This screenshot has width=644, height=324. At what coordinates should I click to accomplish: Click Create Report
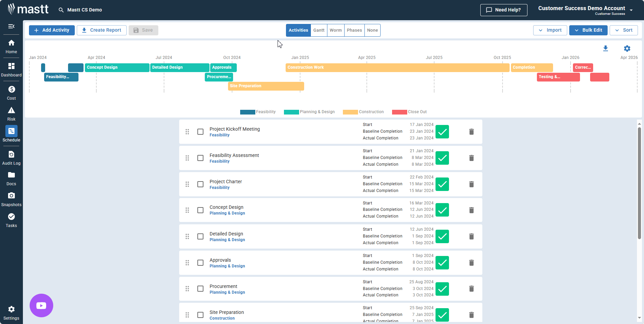click(x=101, y=30)
